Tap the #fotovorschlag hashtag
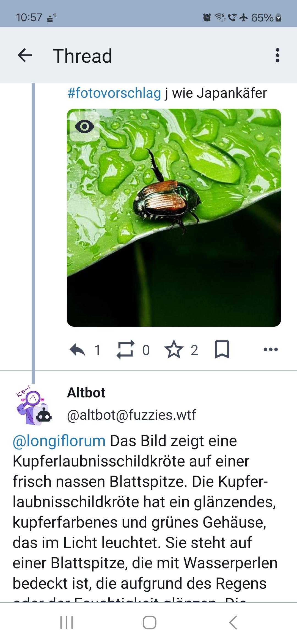 pyautogui.click(x=114, y=93)
